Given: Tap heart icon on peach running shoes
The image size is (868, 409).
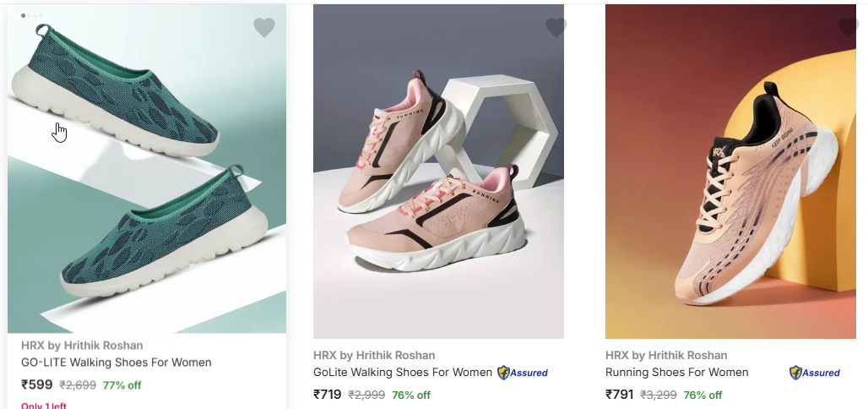Looking at the screenshot, I should coord(848,28).
